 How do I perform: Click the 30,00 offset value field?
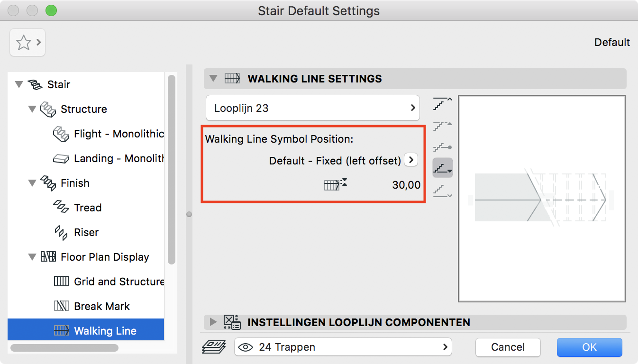(406, 185)
